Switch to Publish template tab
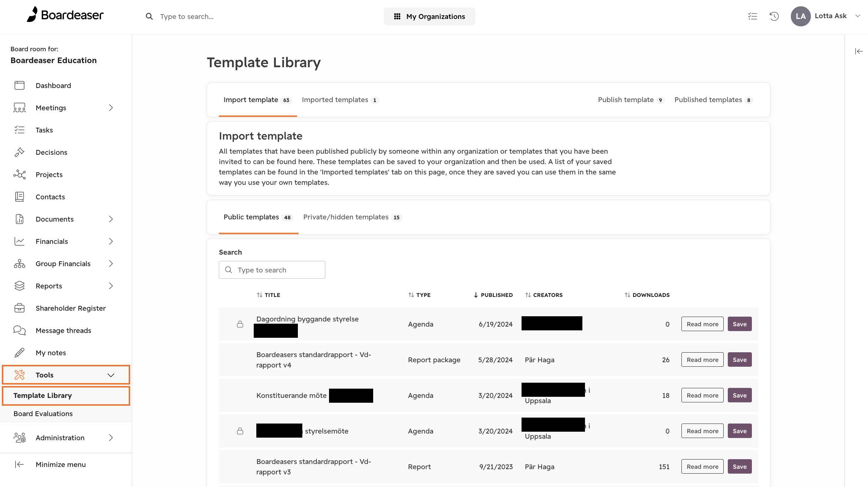 631,100
